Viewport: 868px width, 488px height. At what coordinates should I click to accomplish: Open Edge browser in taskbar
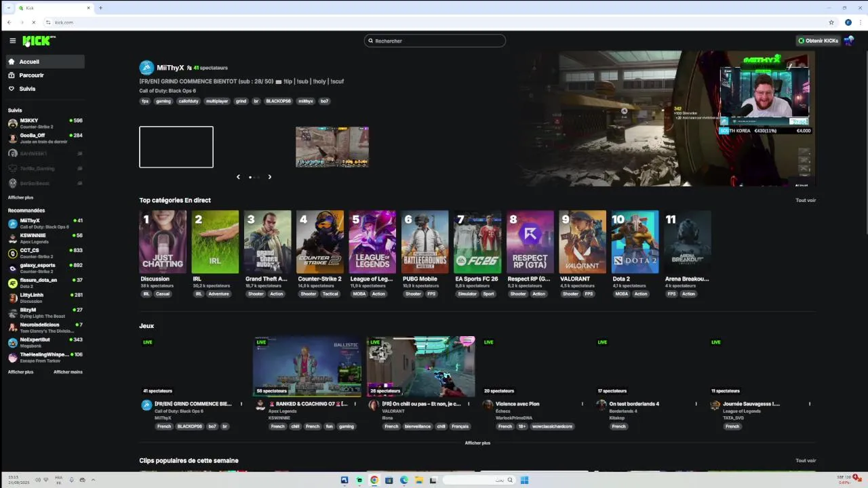coord(404,480)
